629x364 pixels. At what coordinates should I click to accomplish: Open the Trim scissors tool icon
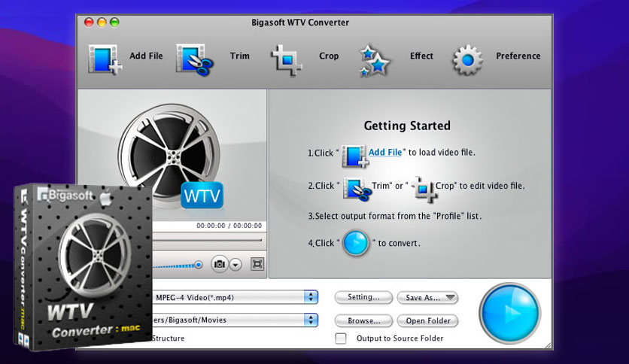click(195, 59)
